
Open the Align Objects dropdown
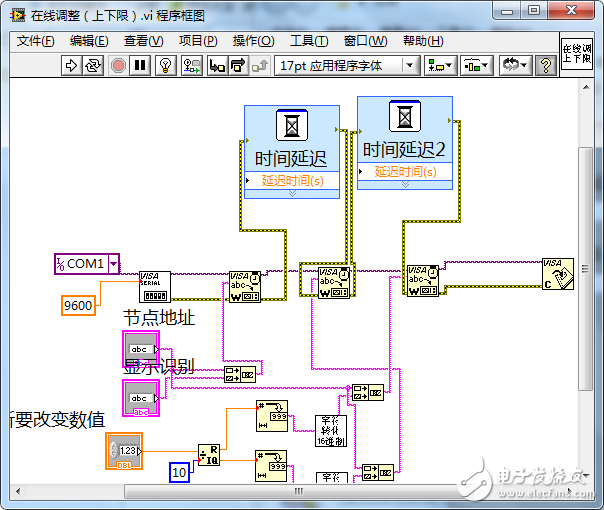coord(440,65)
